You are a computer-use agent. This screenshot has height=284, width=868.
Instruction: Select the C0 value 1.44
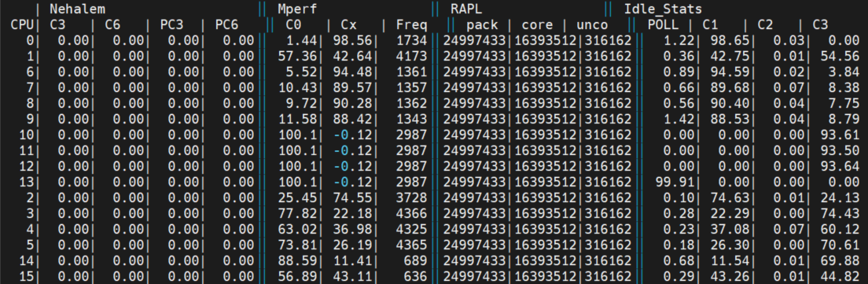point(303,40)
